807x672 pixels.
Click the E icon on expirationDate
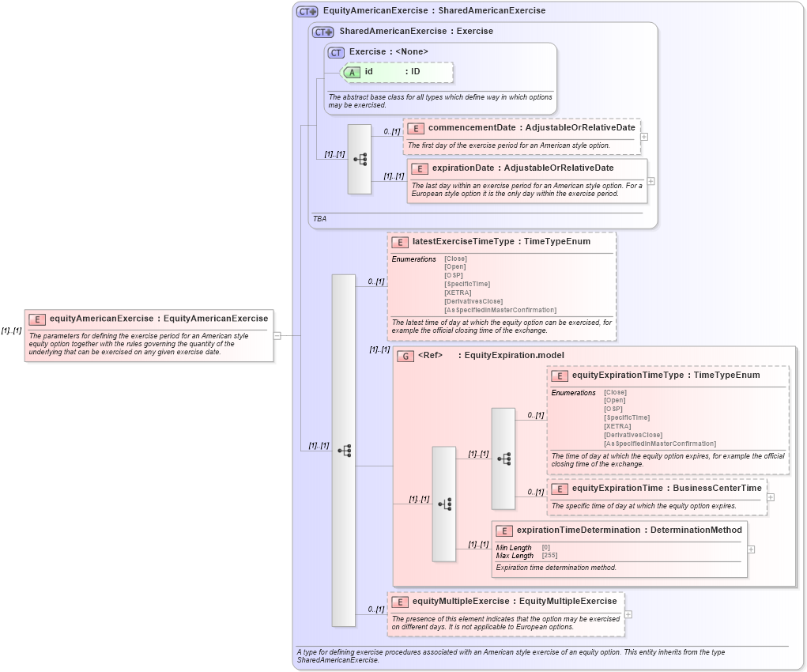420,168
